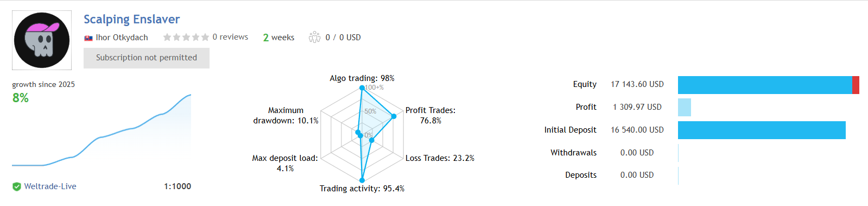Image resolution: width=868 pixels, height=206 pixels.
Task: Open the Weltrade-Live broker link
Action: (50, 186)
